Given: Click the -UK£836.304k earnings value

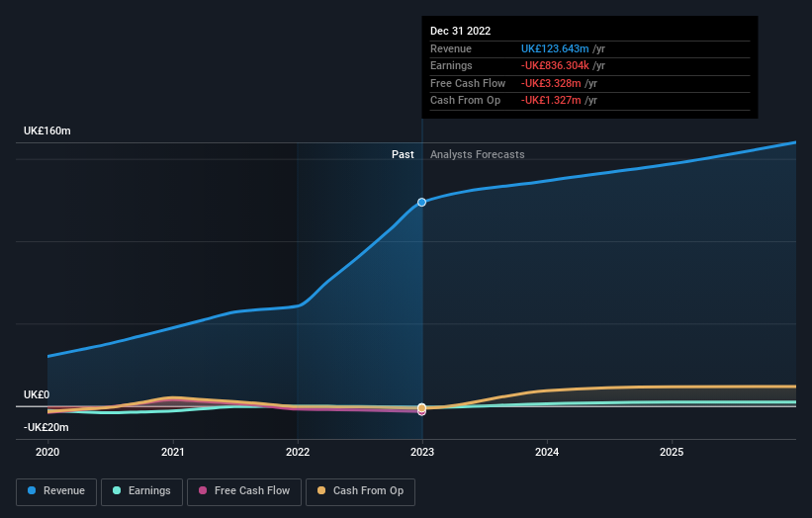Looking at the screenshot, I should pyautogui.click(x=555, y=65).
